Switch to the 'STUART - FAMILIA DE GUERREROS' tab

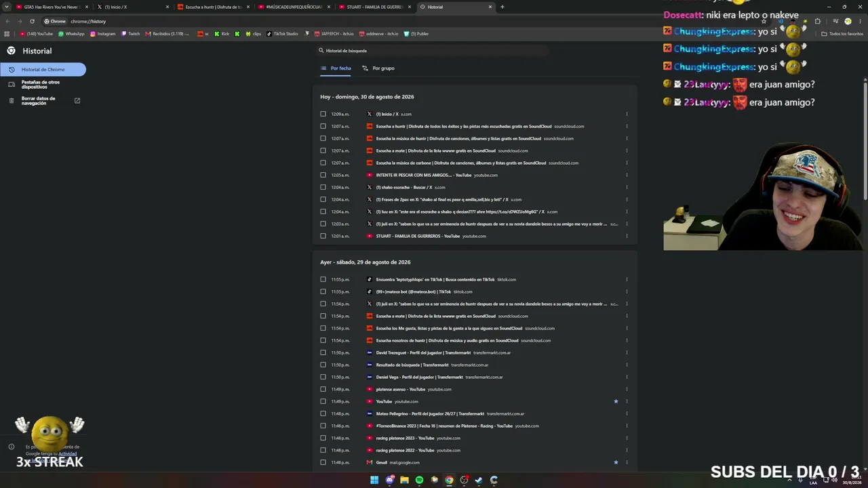tap(374, 7)
